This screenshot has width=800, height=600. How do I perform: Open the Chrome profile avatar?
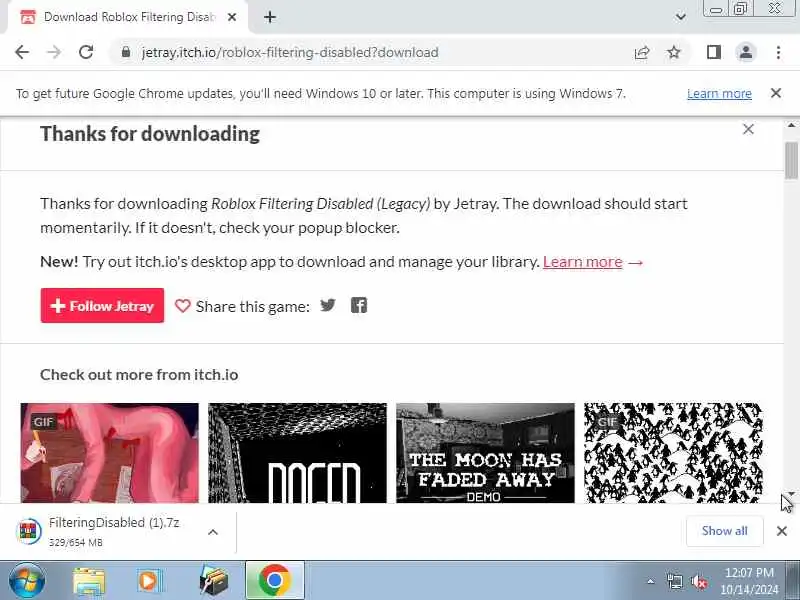pyautogui.click(x=745, y=52)
